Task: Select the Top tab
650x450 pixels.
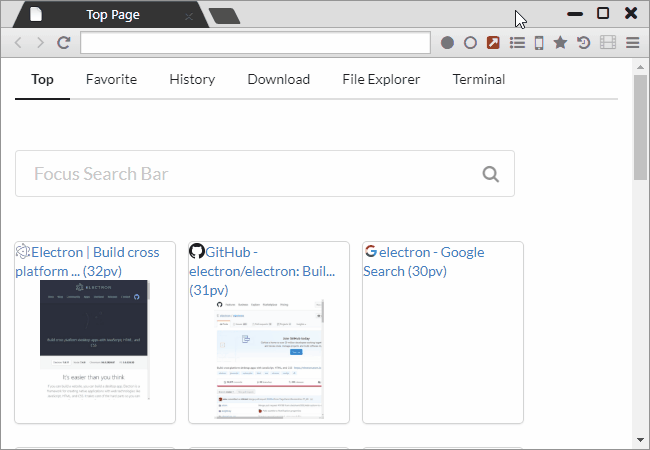Action: point(42,79)
